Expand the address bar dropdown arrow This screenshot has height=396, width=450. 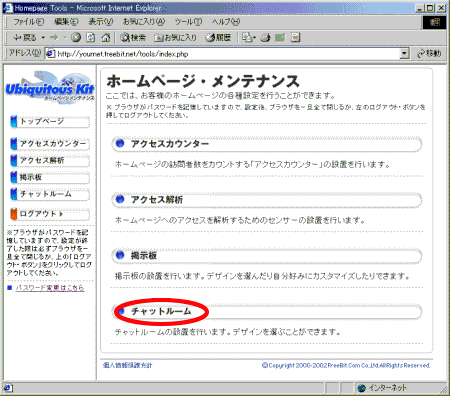pos(404,53)
